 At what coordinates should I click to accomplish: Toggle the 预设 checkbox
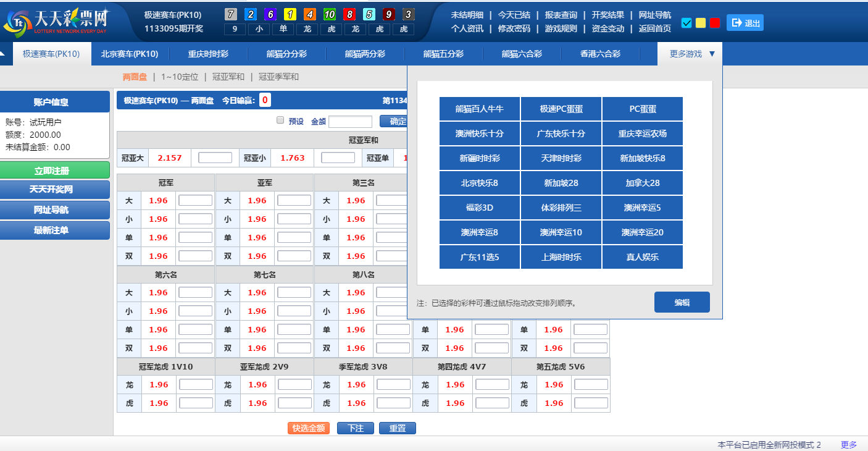point(280,120)
